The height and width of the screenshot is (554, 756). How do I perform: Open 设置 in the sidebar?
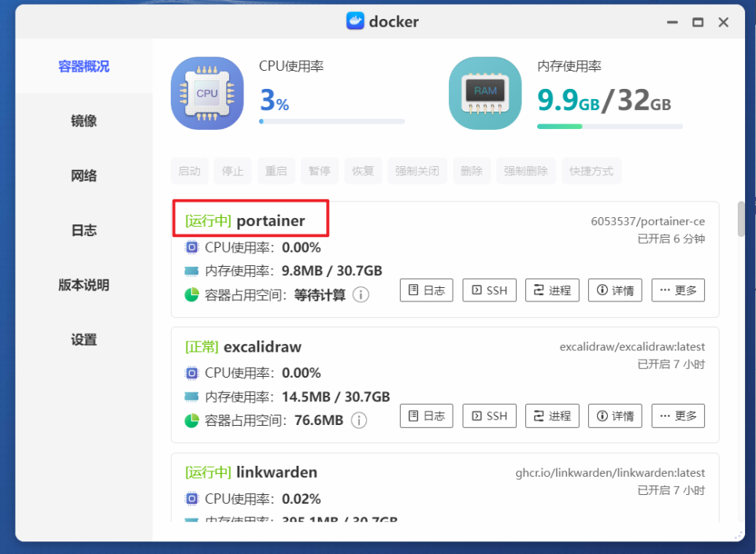point(84,340)
